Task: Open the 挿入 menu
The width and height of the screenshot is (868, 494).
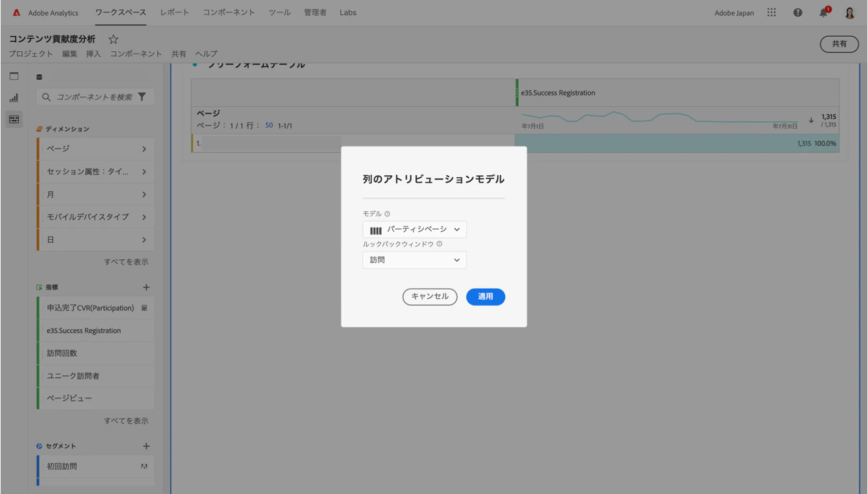Action: coord(94,54)
